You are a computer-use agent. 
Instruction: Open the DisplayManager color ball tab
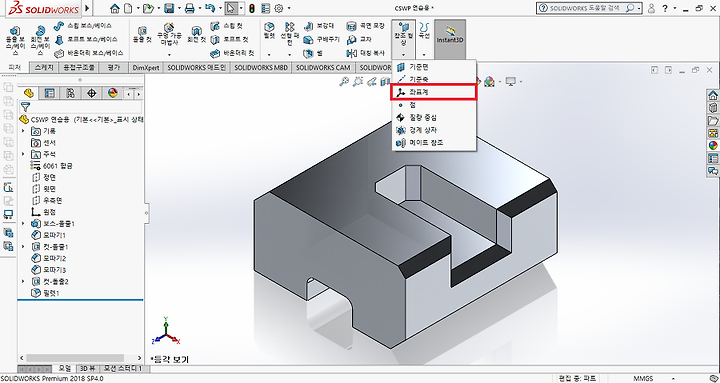112,93
